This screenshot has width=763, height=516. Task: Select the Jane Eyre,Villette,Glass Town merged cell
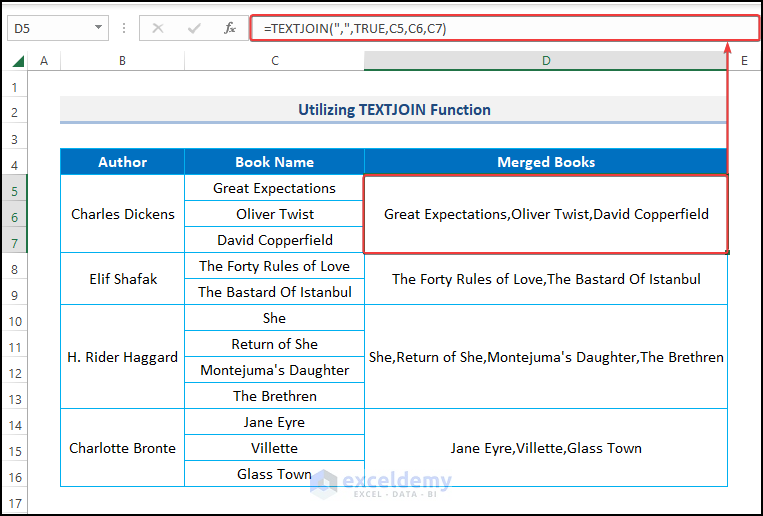[546, 448]
